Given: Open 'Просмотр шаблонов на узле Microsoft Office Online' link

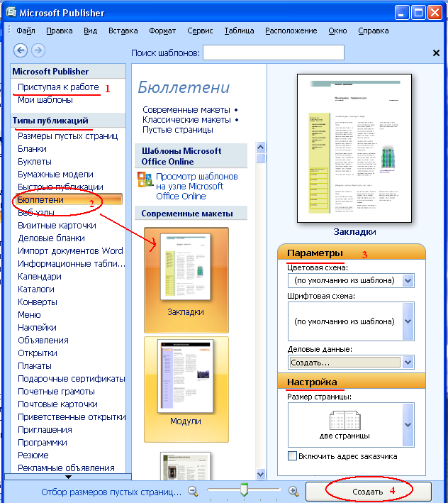Looking at the screenshot, I should pyautogui.click(x=197, y=187).
